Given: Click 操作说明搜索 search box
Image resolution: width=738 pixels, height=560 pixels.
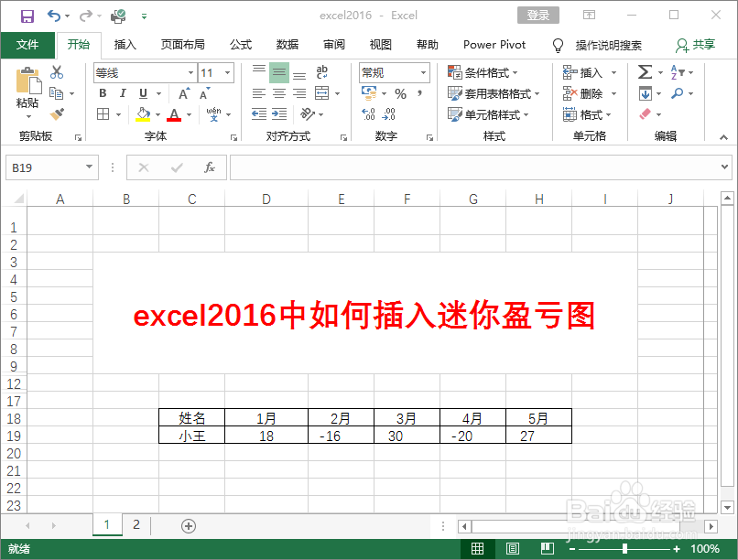Looking at the screenshot, I should click(609, 45).
